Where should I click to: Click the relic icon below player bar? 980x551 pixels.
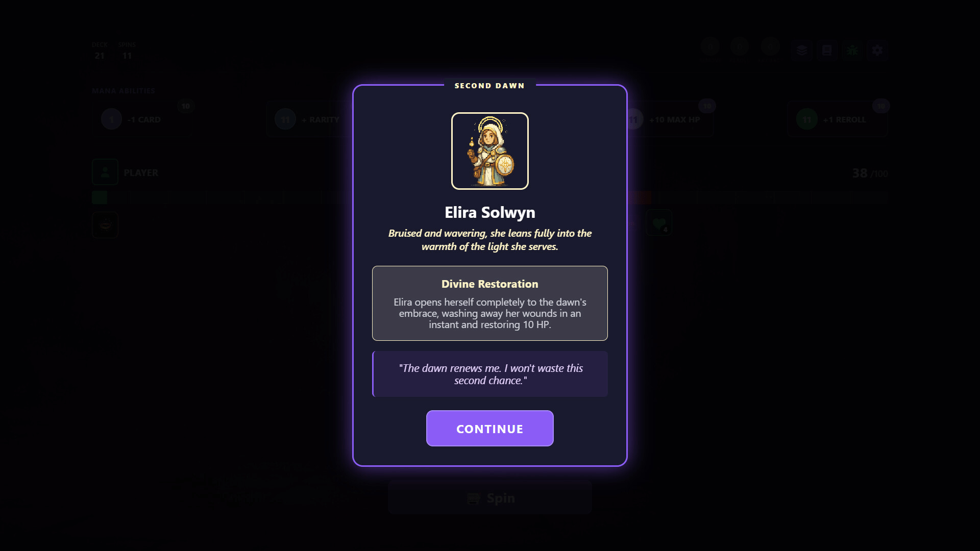pyautogui.click(x=105, y=225)
